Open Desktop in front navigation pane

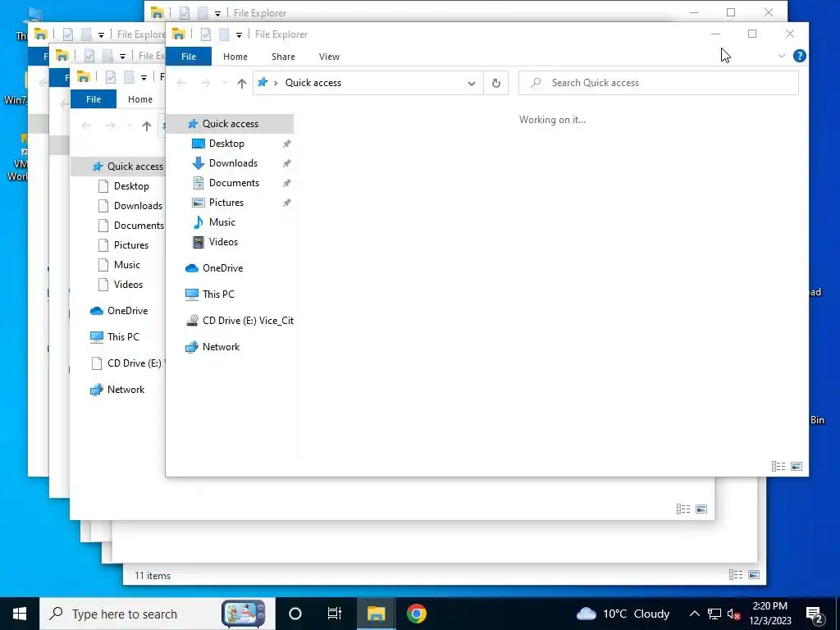226,144
